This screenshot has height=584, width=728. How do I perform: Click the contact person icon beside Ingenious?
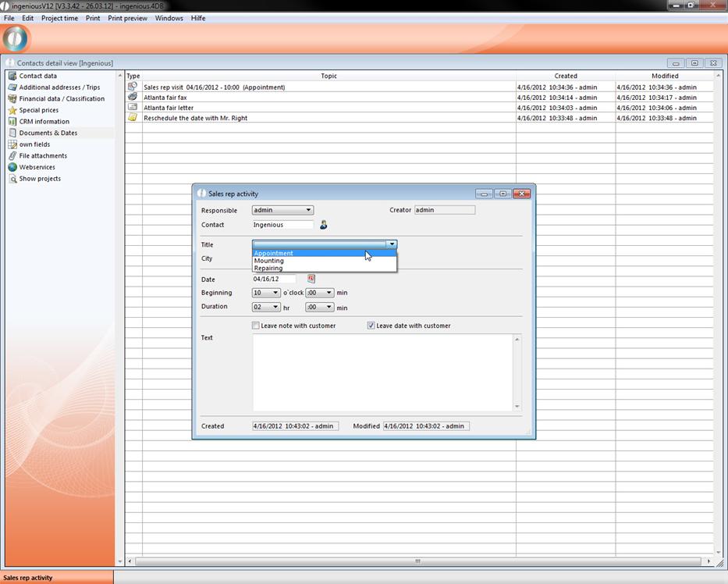click(324, 225)
